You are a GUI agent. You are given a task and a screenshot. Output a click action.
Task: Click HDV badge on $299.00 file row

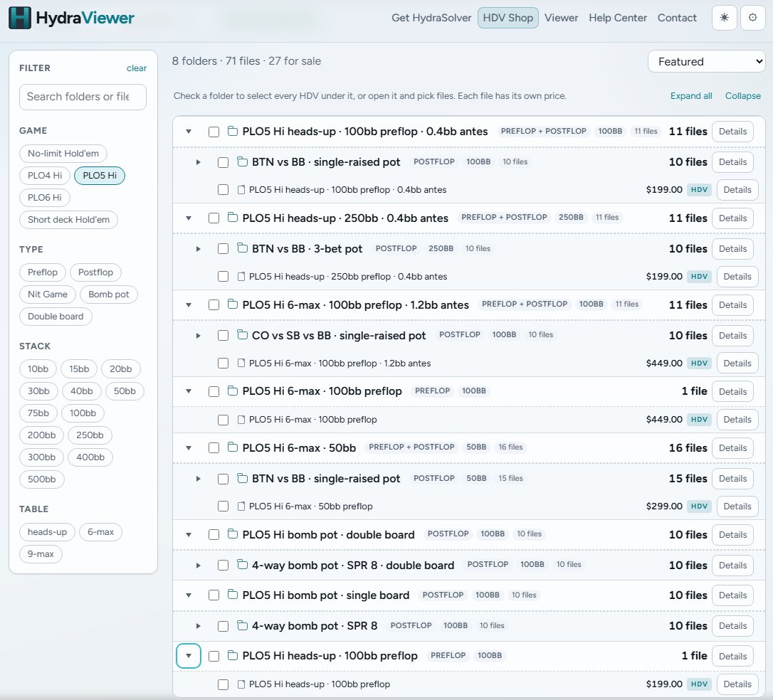coord(699,506)
